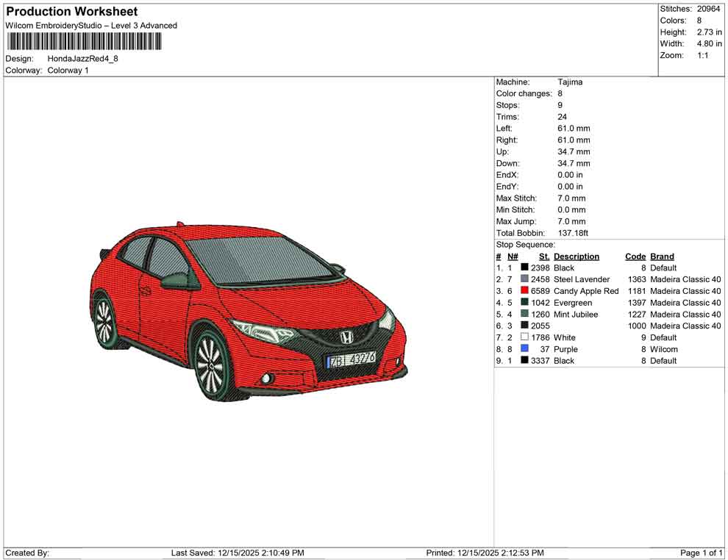
Task: Click the Black swatch on stop sequence row 9
Action: tap(524, 361)
